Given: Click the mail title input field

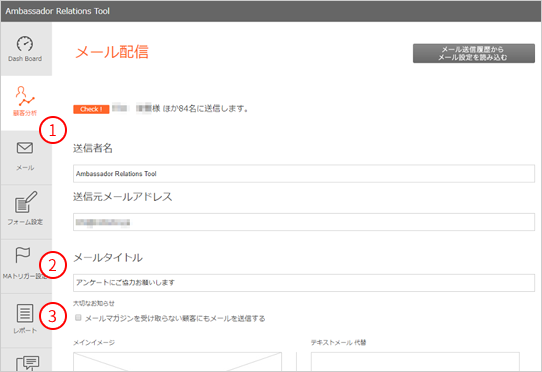Looking at the screenshot, I should point(304,283).
